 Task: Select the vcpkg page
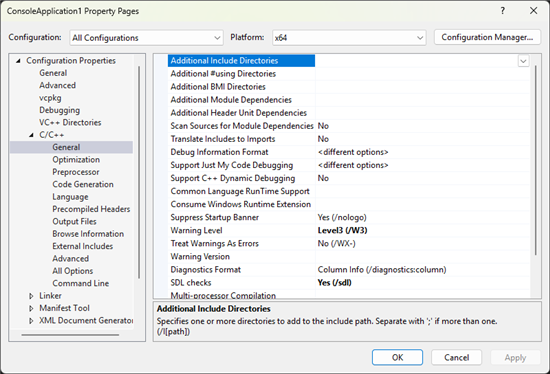pos(50,98)
